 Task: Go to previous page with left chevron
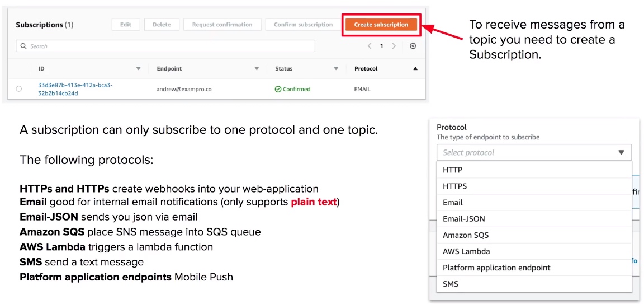point(369,46)
